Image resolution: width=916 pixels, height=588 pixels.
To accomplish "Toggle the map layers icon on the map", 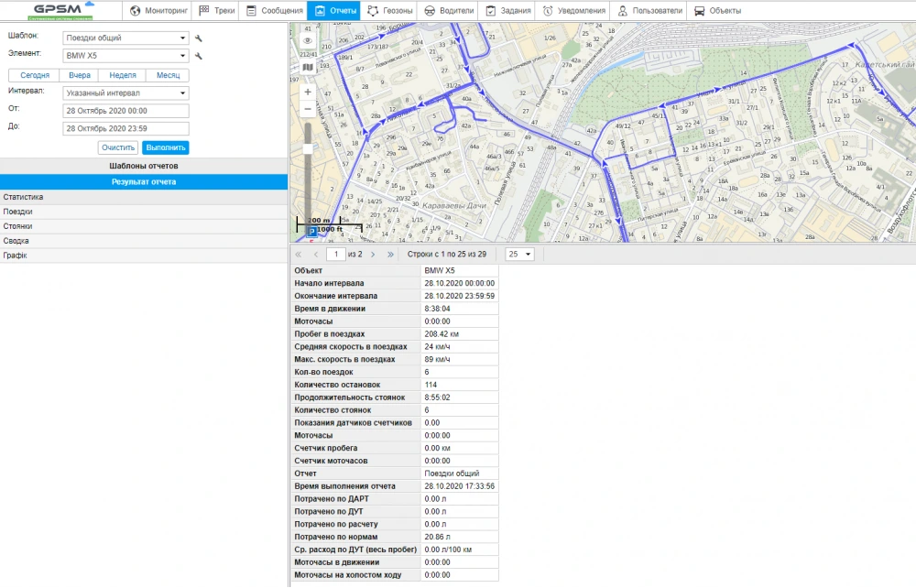I will [x=308, y=67].
